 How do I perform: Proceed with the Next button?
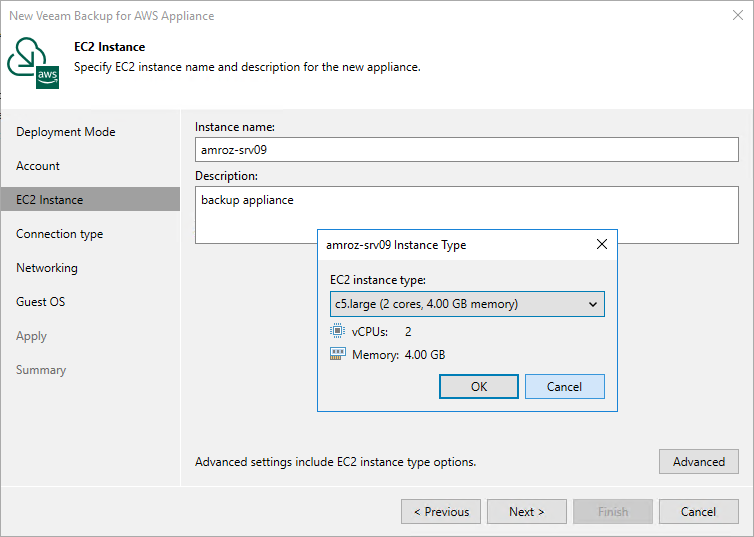pos(527,512)
